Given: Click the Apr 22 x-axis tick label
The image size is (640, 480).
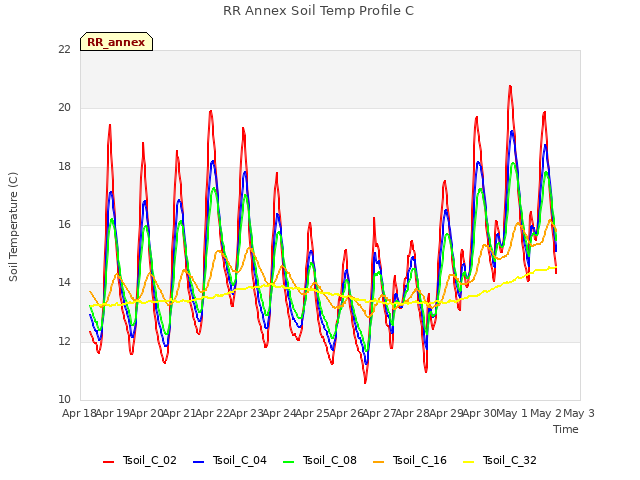Looking at the screenshot, I should coord(213,413).
